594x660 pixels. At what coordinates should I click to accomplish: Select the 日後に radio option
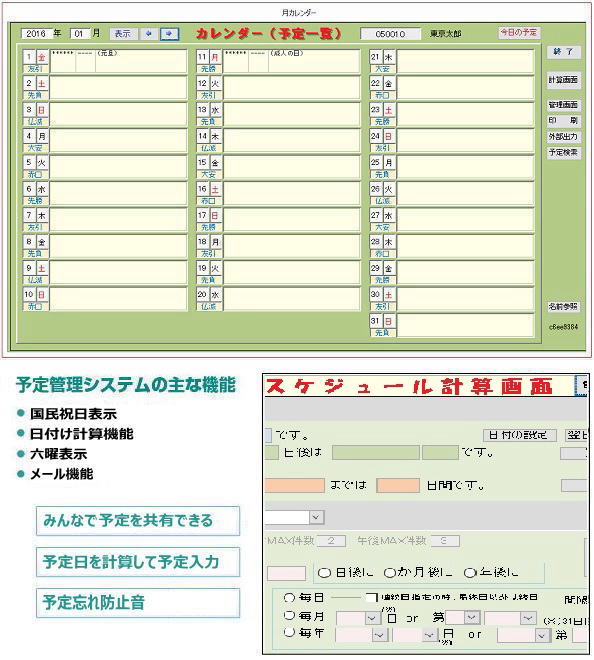pos(324,573)
